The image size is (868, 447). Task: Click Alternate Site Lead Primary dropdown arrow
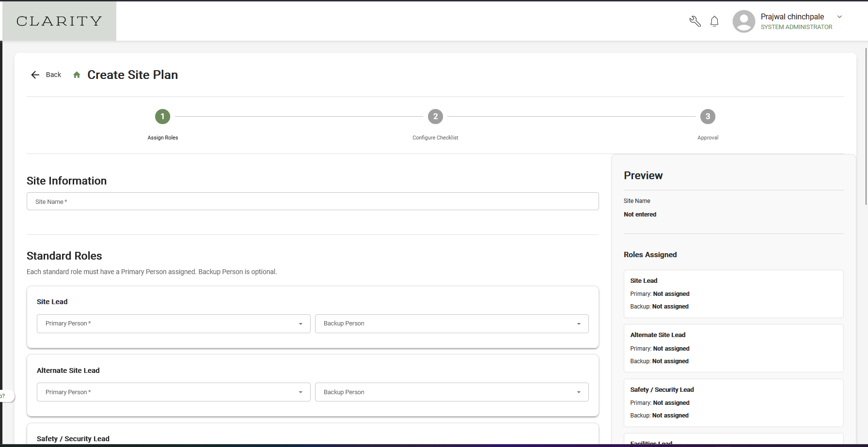(300, 392)
